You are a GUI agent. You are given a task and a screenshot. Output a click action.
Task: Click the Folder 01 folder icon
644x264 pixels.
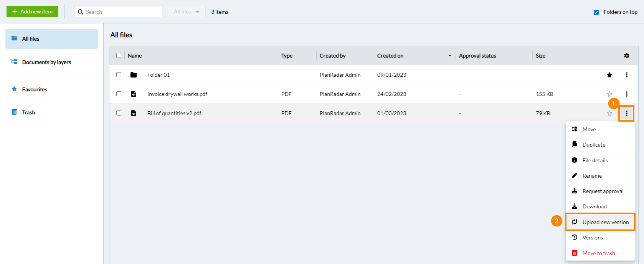134,75
